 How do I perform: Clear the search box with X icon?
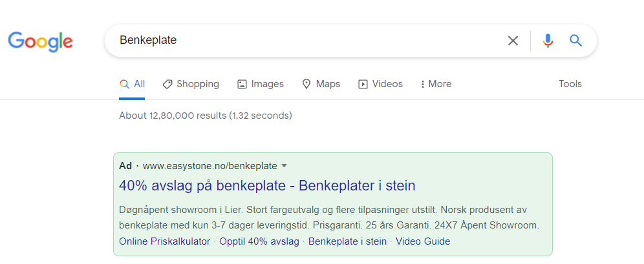click(x=513, y=41)
